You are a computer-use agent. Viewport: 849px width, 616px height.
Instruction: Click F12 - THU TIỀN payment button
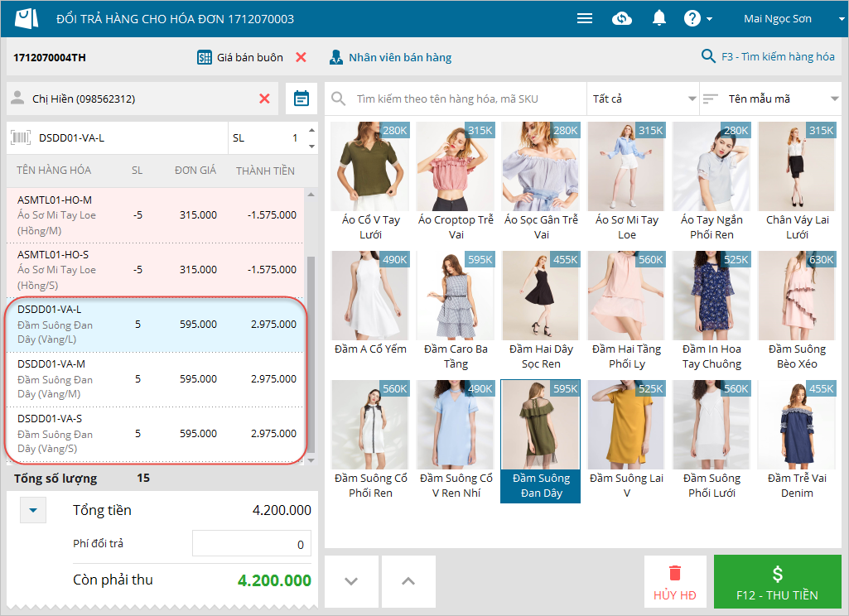777,582
